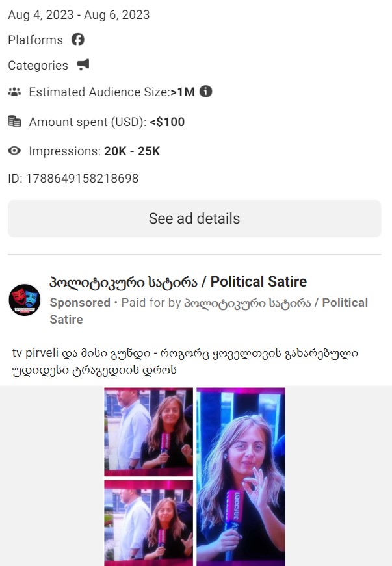The height and width of the screenshot is (566, 392).
Task: Click the eye impressions icon
Action: tap(14, 151)
